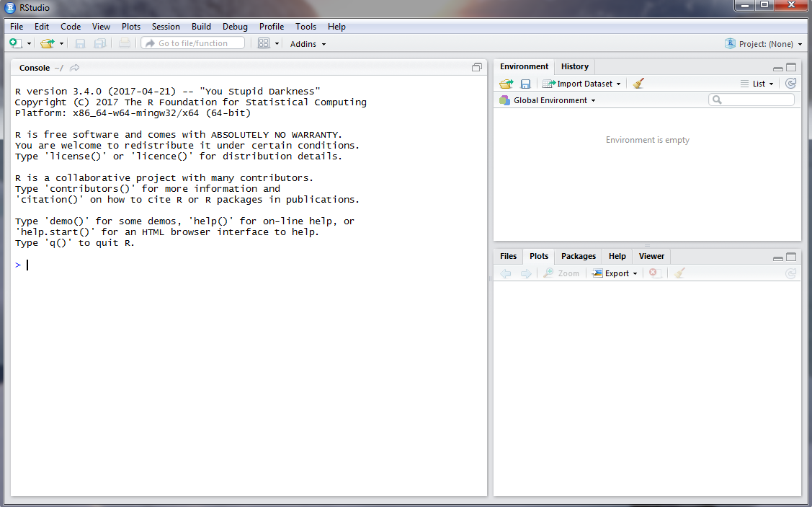Click the Load Workspace icon in Environment
Viewport: 812px width, 507px height.
pos(507,84)
